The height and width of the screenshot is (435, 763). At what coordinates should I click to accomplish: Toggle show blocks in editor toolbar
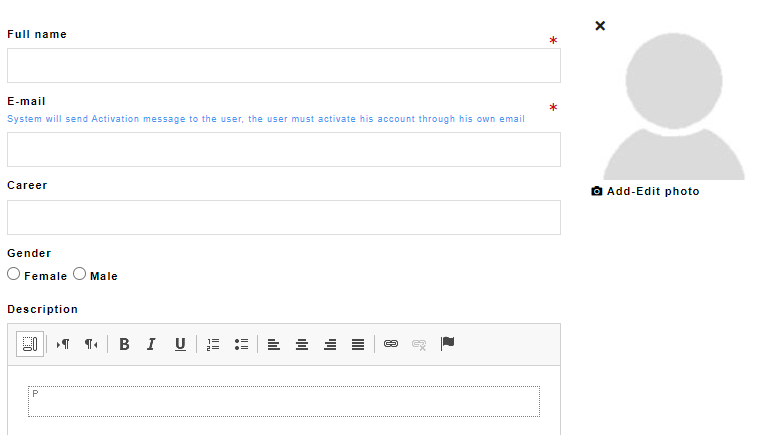pos(30,344)
